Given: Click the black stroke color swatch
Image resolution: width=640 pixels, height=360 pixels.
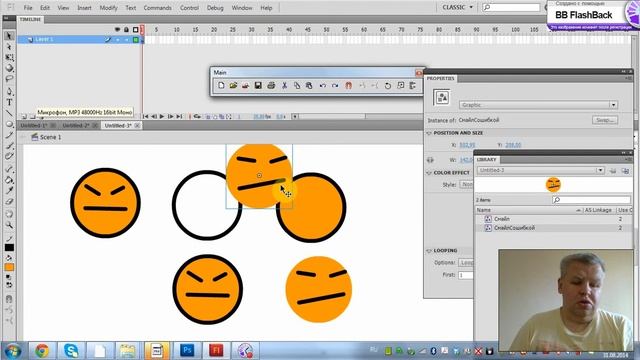Looking at the screenshot, I should point(9,247).
